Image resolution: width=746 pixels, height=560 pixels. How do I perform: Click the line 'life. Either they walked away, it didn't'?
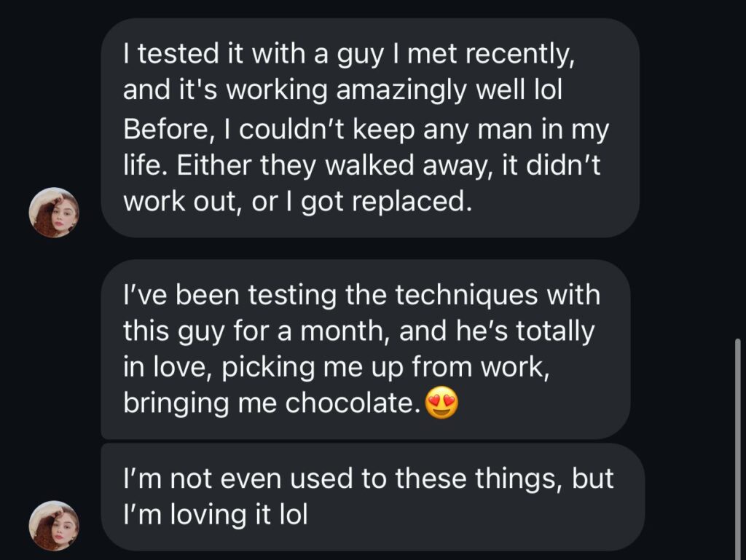(361, 165)
